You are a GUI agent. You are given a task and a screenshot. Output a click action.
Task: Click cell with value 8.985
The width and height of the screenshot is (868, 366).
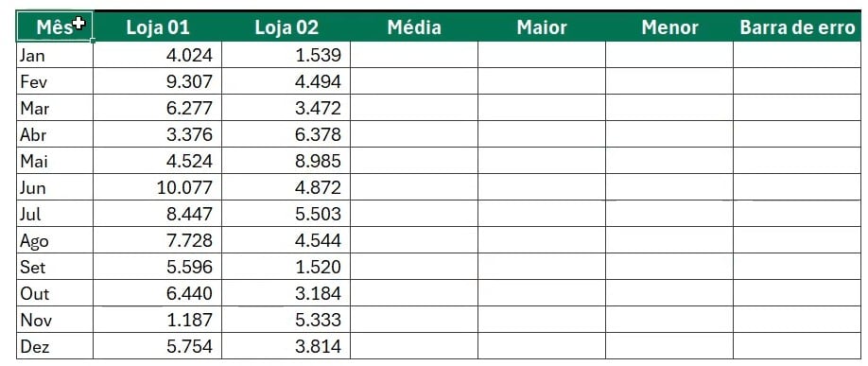tap(286, 161)
